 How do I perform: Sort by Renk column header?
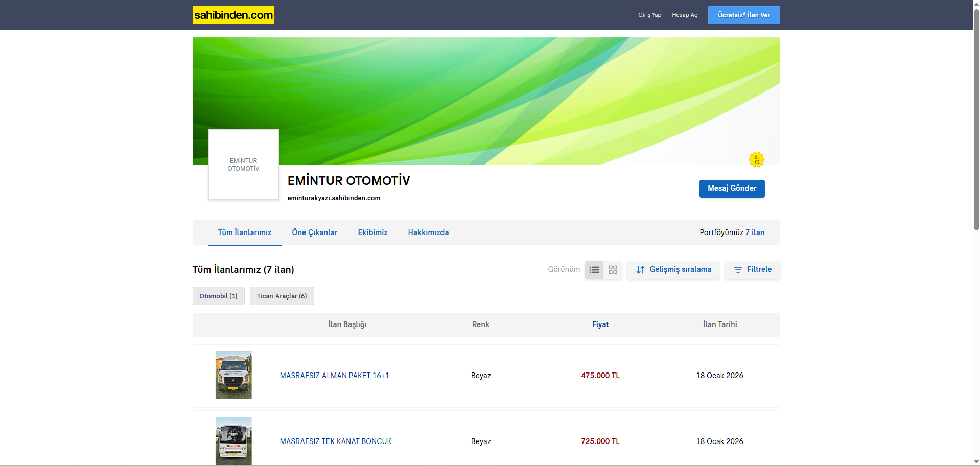pyautogui.click(x=481, y=324)
